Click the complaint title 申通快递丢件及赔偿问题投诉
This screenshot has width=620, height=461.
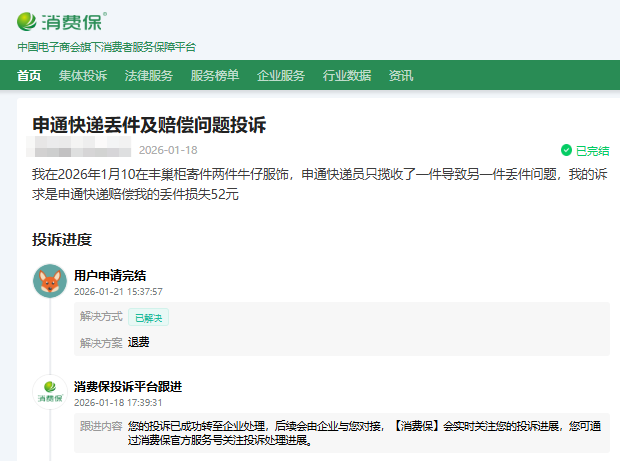click(x=149, y=125)
